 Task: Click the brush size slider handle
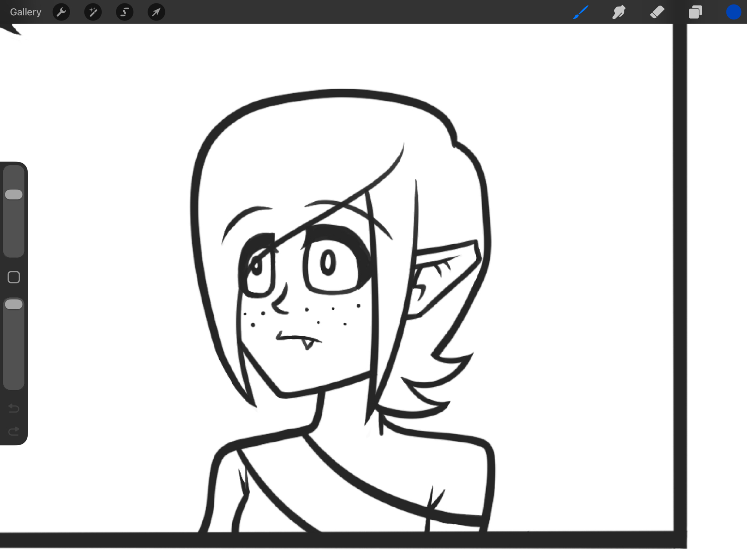coord(14,194)
